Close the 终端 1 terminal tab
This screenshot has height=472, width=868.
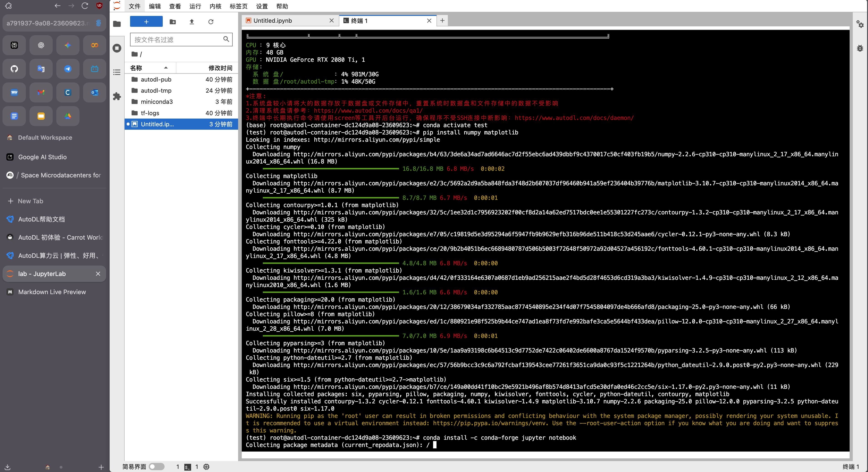click(429, 21)
